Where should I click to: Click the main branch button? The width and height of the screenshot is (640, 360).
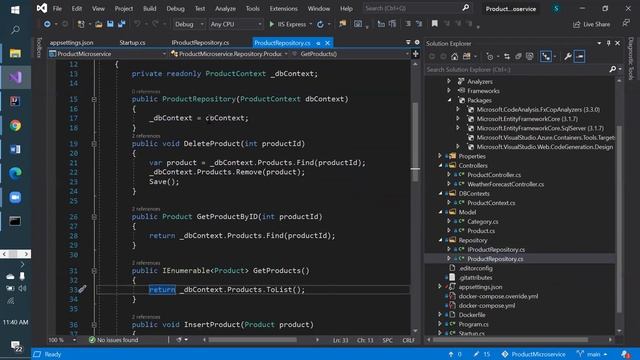pos(592,354)
